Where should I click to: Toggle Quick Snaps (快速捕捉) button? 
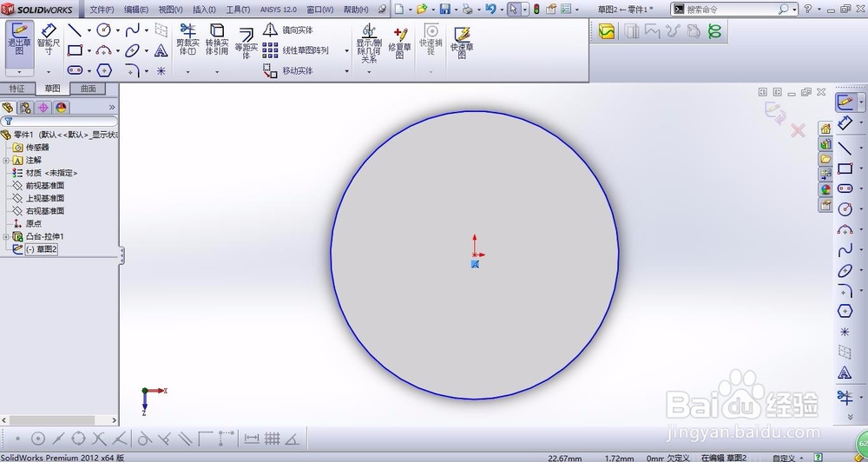431,40
